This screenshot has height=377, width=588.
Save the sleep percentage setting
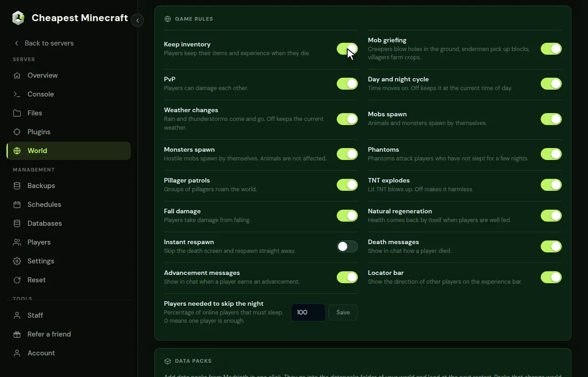[x=343, y=313]
